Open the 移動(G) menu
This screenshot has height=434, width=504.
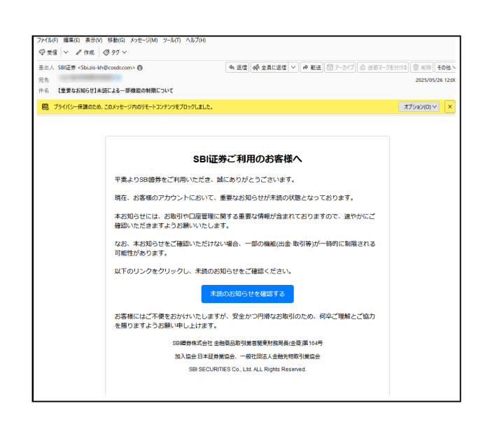[x=116, y=40]
